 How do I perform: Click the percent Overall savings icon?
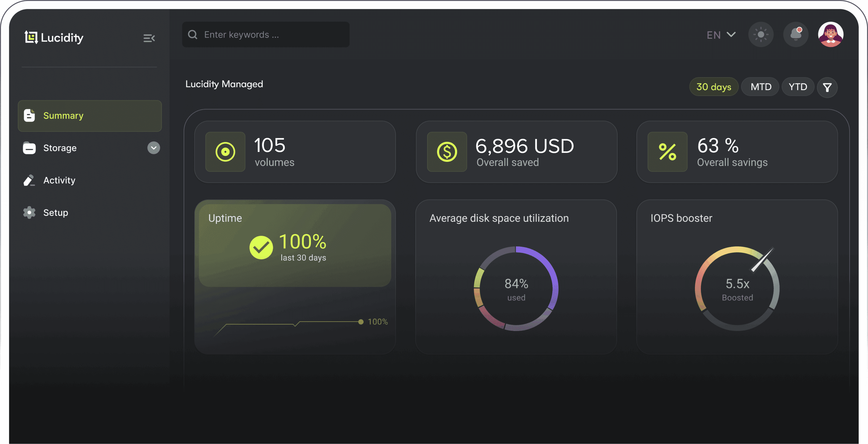[x=667, y=152]
